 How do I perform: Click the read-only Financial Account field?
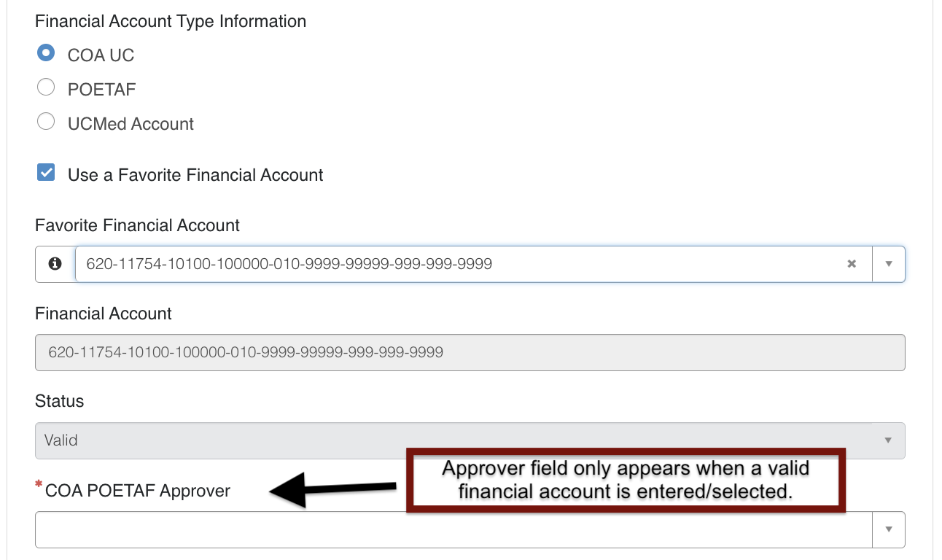coord(470,352)
